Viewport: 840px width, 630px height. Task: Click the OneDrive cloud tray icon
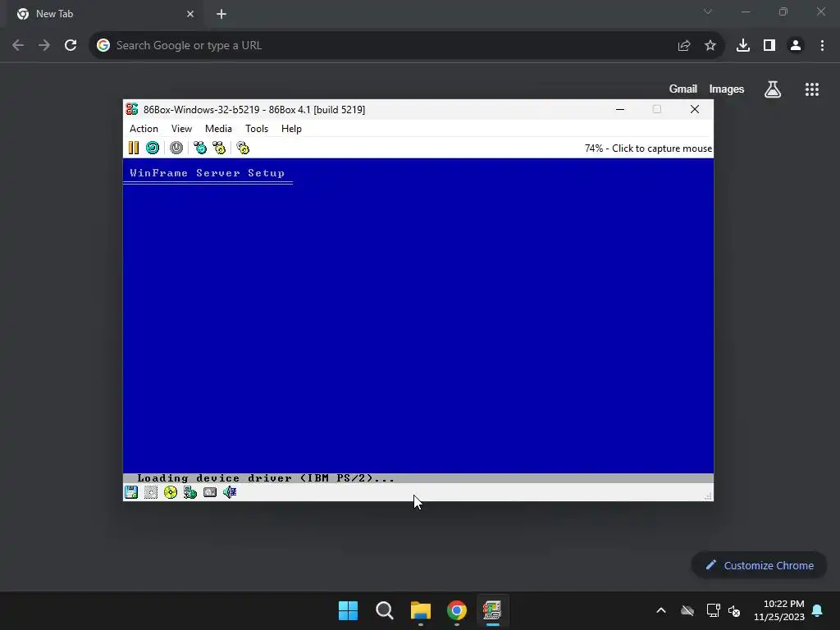[687, 610]
